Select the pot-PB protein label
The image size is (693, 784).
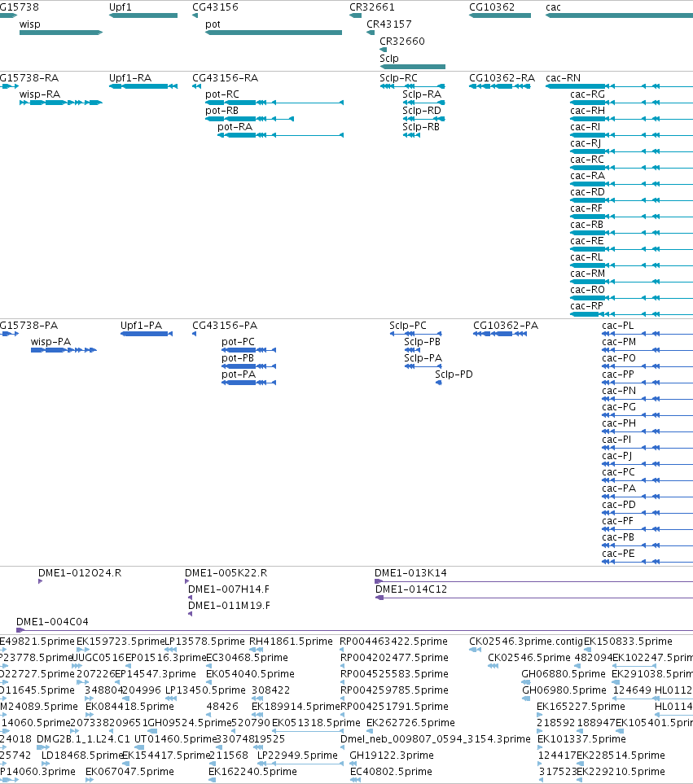pos(238,358)
